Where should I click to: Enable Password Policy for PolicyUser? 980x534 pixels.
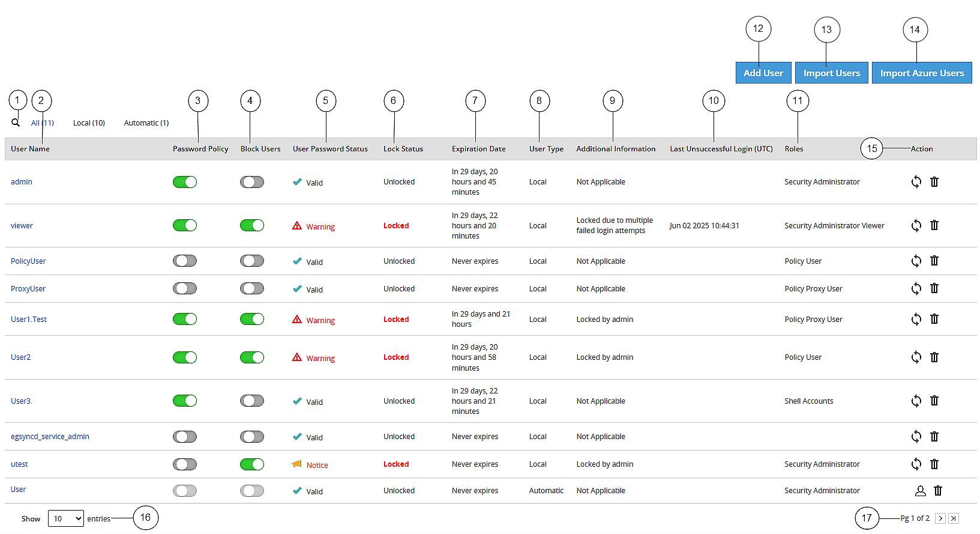tap(185, 261)
